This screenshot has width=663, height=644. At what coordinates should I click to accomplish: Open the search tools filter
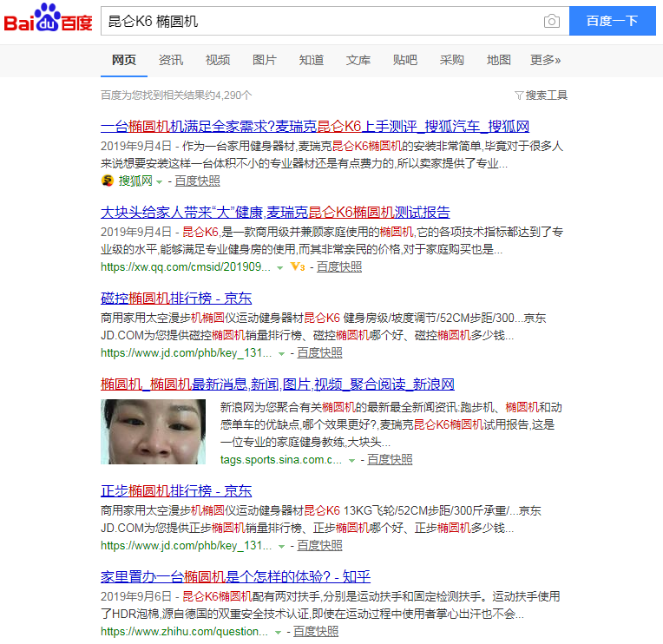point(541,95)
